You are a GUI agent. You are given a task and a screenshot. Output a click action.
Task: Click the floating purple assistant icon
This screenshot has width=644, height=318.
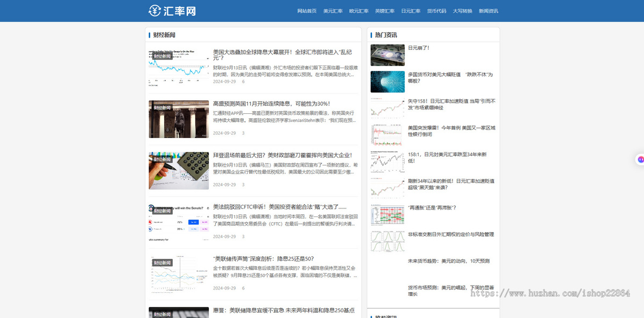(x=640, y=159)
